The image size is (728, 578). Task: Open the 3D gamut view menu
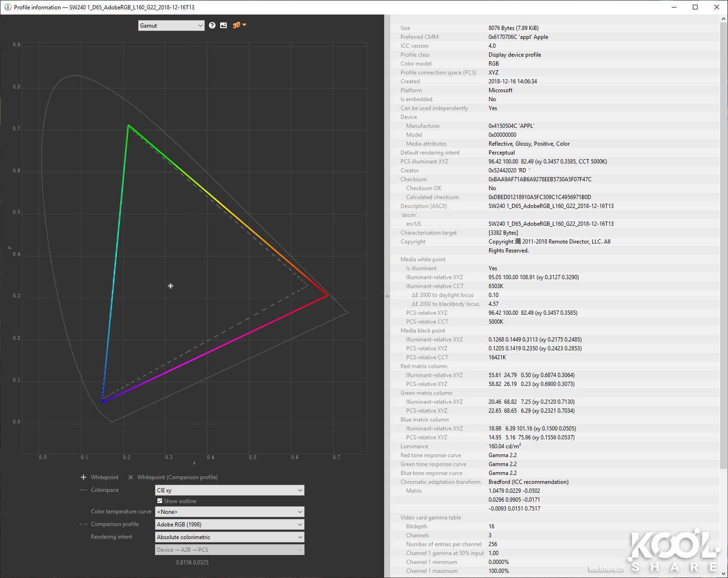pyautogui.click(x=239, y=25)
